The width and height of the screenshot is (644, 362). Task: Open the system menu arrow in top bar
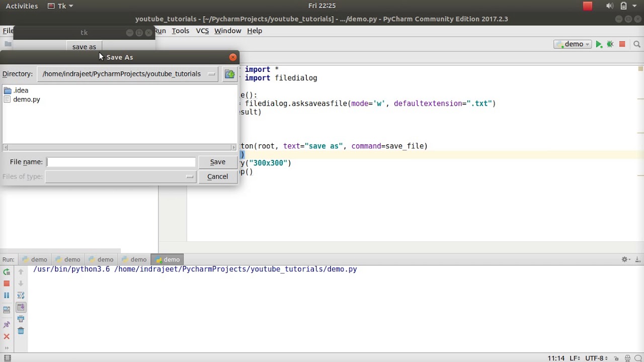tap(634, 6)
